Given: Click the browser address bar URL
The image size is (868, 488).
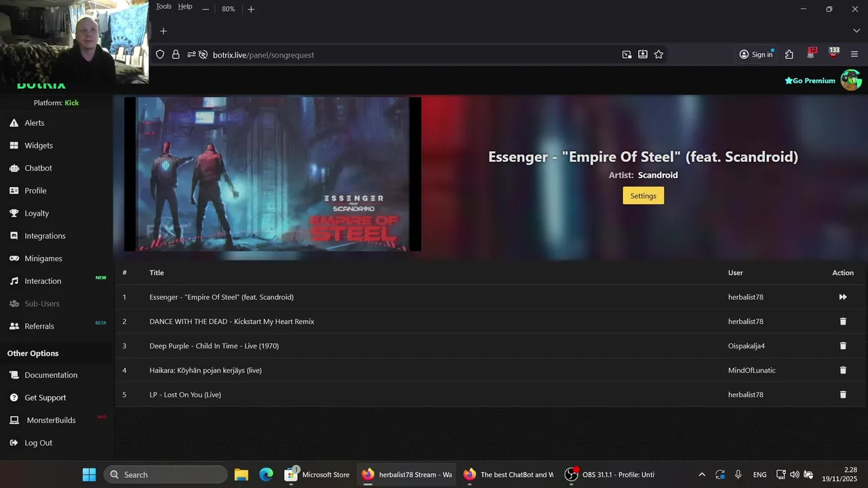Looking at the screenshot, I should 263,55.
